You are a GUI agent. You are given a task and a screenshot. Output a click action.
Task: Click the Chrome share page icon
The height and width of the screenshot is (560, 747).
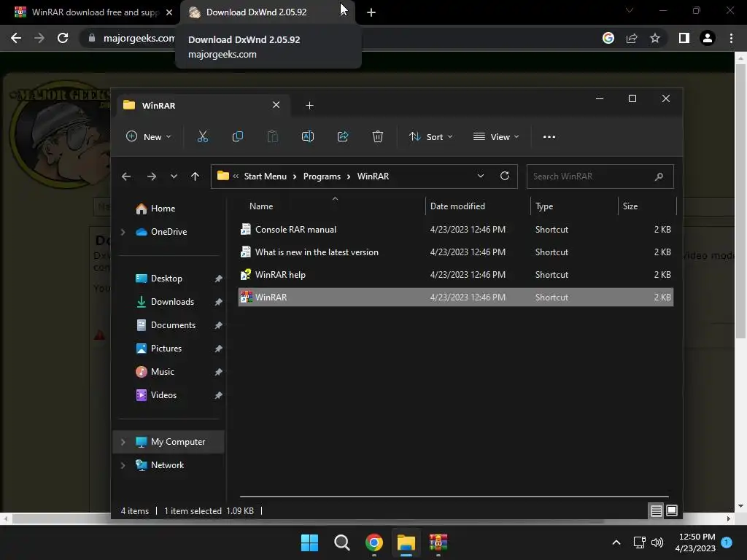point(632,38)
